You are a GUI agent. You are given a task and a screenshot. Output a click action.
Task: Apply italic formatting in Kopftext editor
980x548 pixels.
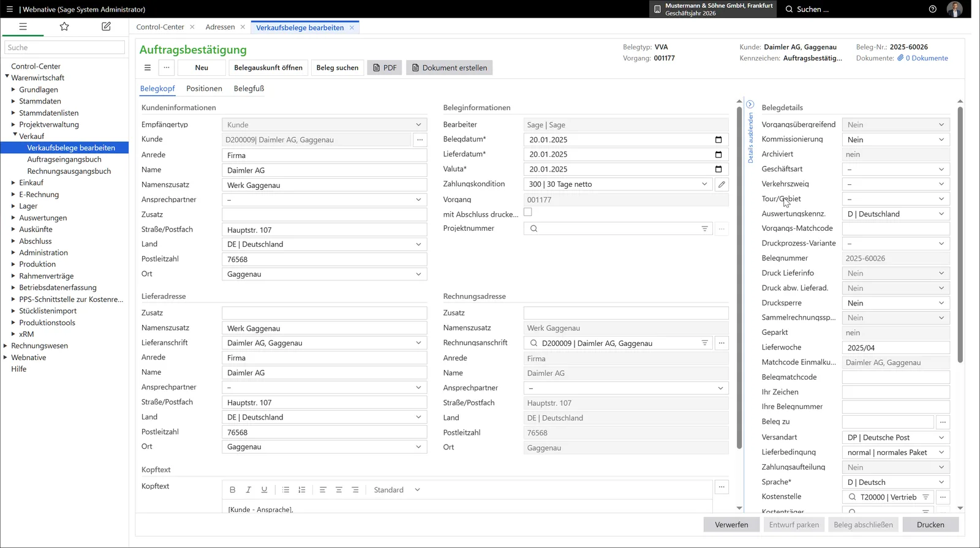tap(249, 490)
